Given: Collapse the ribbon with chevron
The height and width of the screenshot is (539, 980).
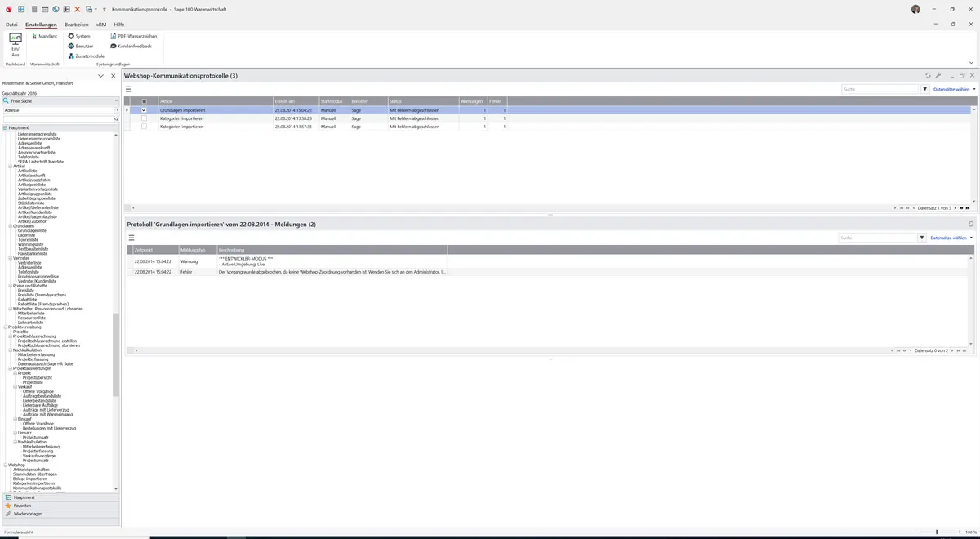Looking at the screenshot, I should tap(971, 63).
